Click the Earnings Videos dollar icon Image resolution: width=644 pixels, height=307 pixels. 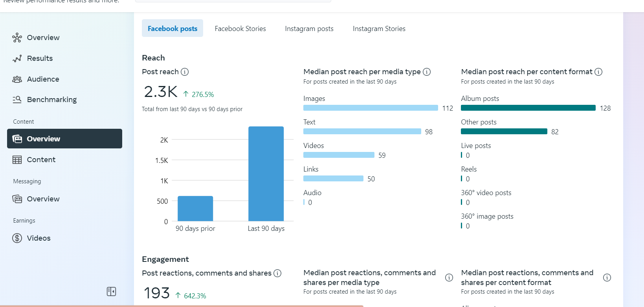(x=17, y=238)
